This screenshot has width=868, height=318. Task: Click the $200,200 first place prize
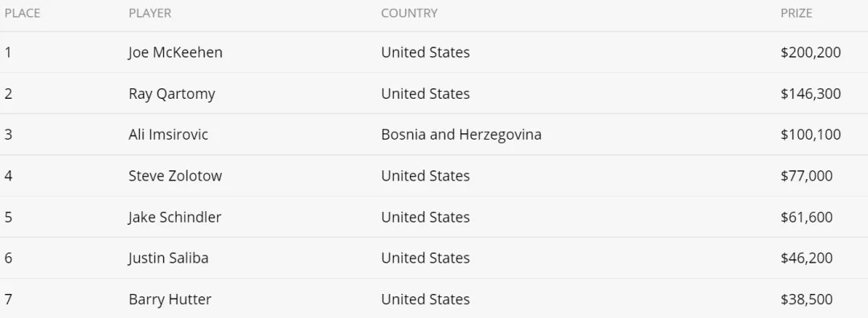[x=810, y=52]
